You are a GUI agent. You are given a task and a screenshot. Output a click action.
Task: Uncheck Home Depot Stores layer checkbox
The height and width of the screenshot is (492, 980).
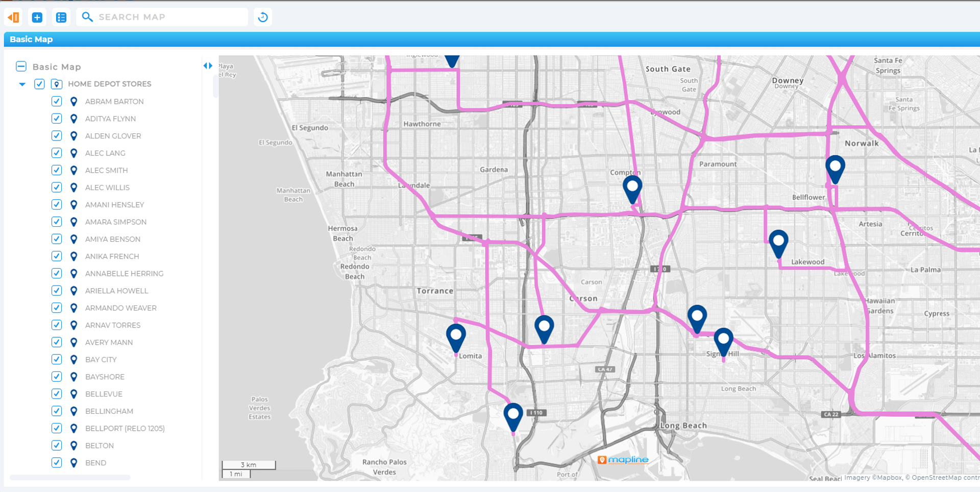(39, 84)
